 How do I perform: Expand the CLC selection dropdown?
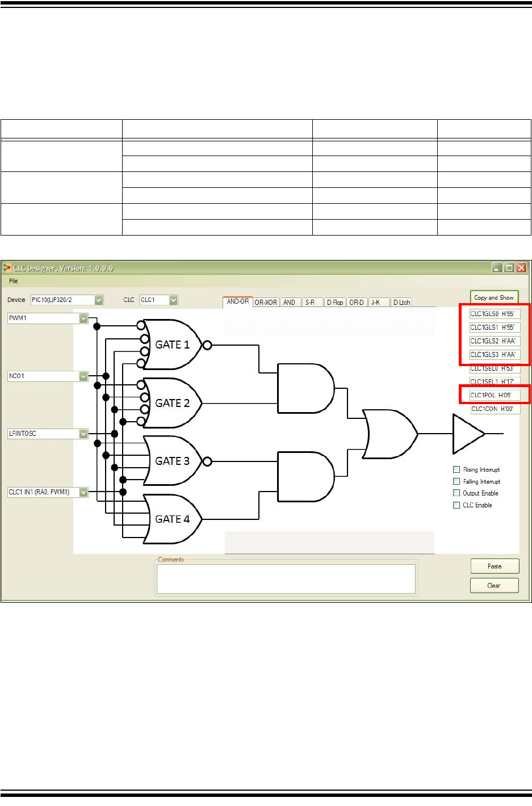173,300
